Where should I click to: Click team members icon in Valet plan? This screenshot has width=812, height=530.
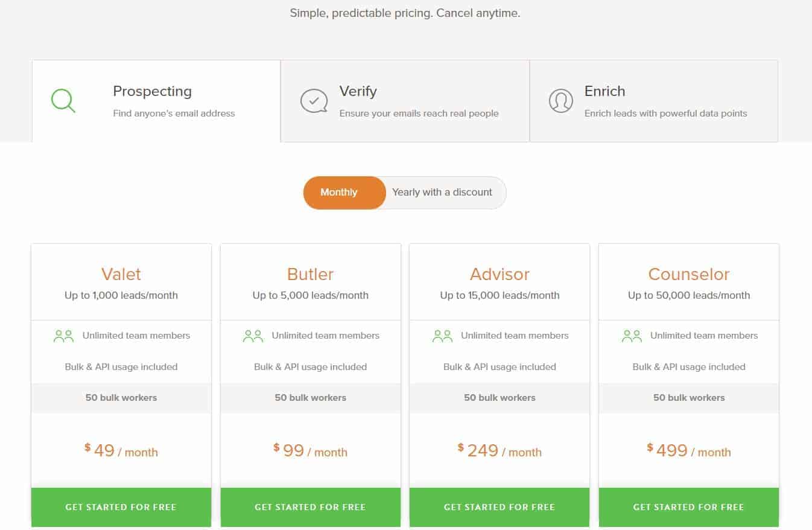coord(63,336)
